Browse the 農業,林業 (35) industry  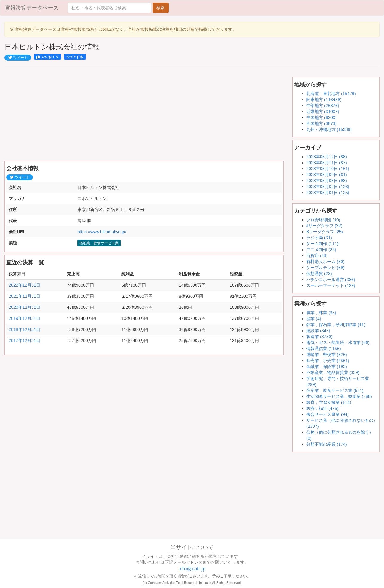click(321, 313)
